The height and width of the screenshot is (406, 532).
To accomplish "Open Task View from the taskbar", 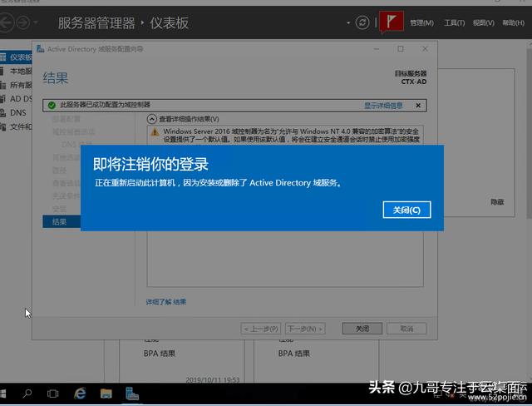I will 52,394.
